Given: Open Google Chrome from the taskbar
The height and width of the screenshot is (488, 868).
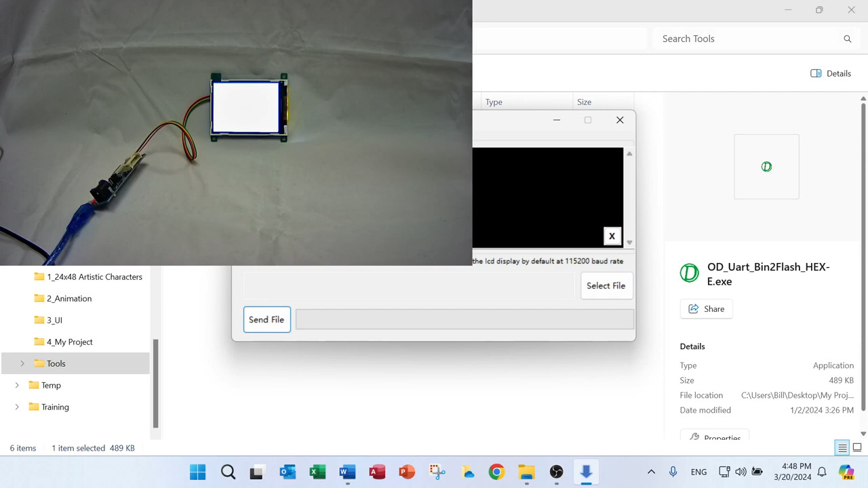Looking at the screenshot, I should pyautogui.click(x=496, y=472).
